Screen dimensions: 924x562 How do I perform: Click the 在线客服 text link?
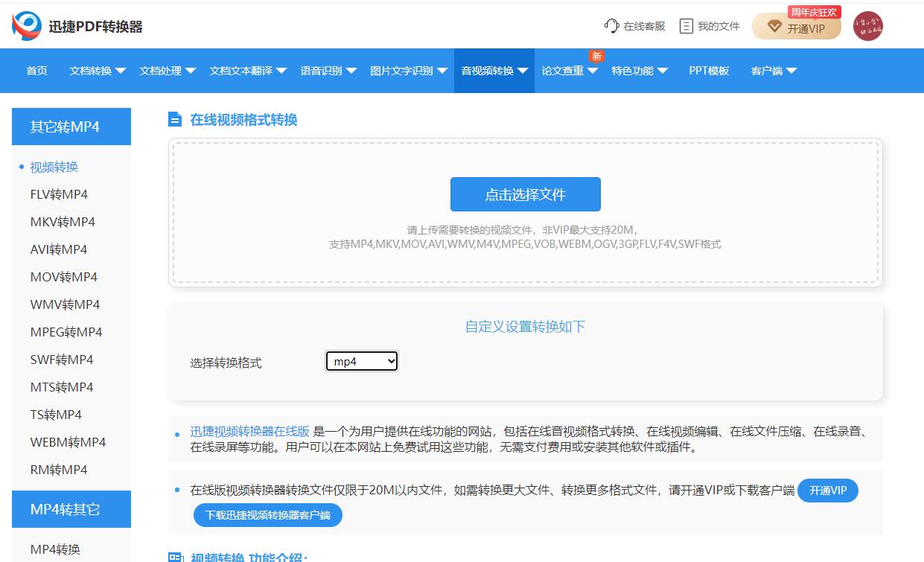[644, 26]
